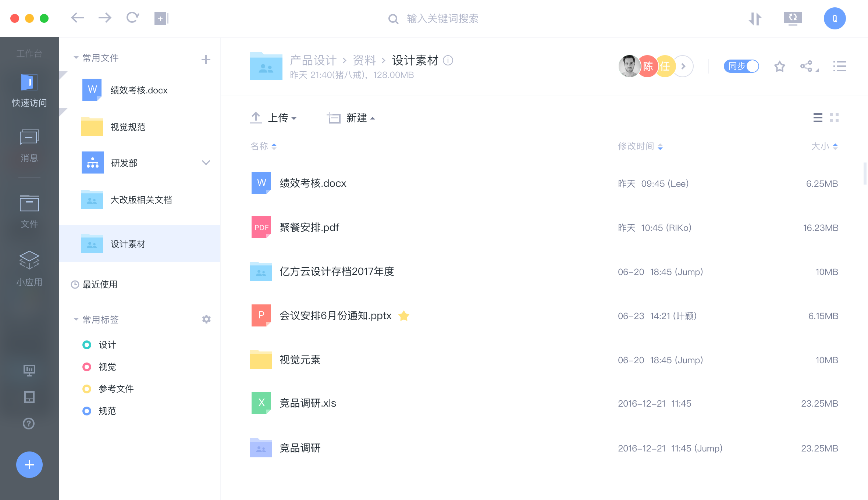Click the sync-device monitor icon in the top bar
Screen dimensions: 868x500
[792, 18]
